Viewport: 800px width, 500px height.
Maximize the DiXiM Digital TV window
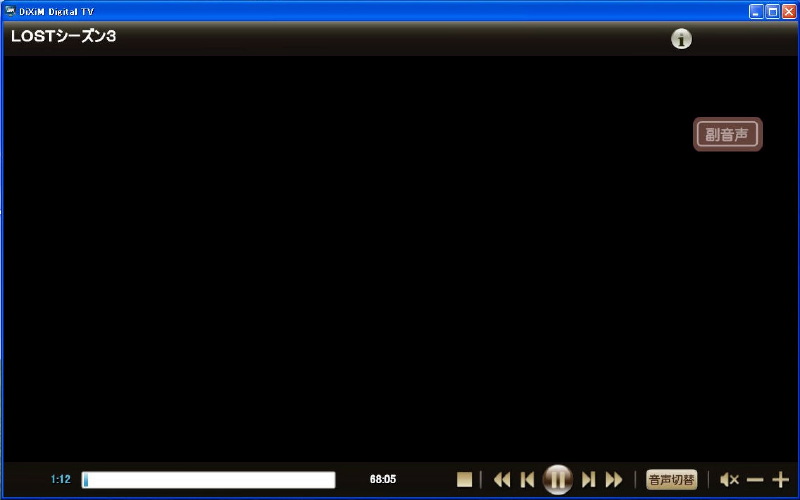click(773, 11)
